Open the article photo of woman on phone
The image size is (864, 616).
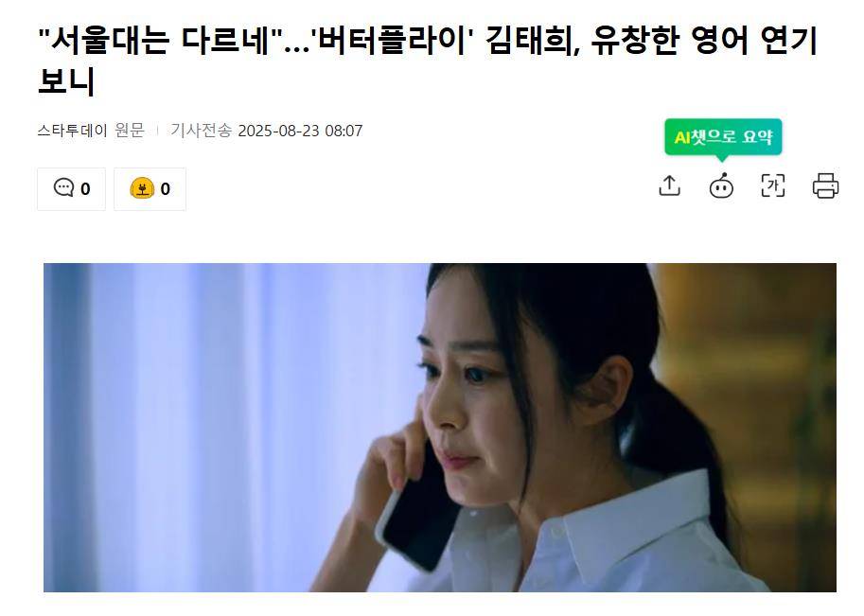tap(440, 428)
